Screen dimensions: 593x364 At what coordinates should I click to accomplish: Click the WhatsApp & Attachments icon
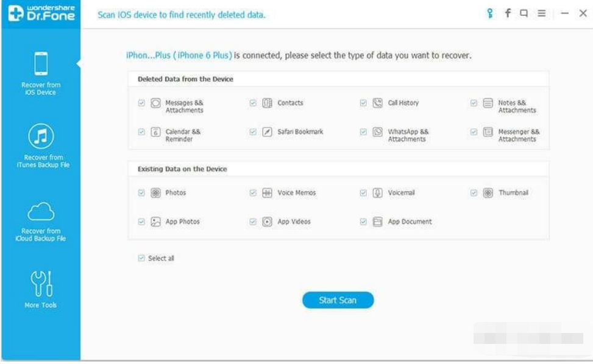(378, 132)
